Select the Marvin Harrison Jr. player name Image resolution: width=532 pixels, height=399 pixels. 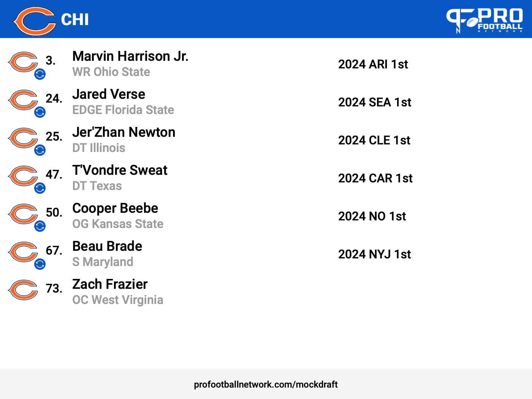pos(130,56)
